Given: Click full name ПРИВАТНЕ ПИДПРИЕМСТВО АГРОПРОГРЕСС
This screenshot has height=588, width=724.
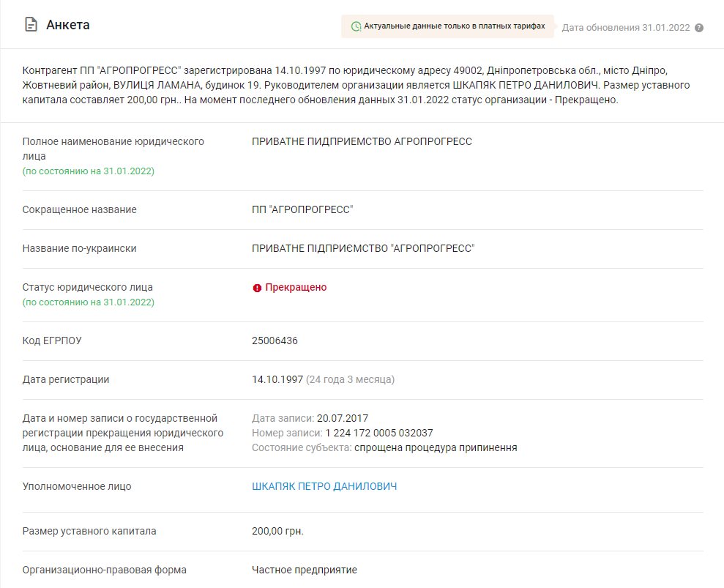Looking at the screenshot, I should (x=362, y=141).
